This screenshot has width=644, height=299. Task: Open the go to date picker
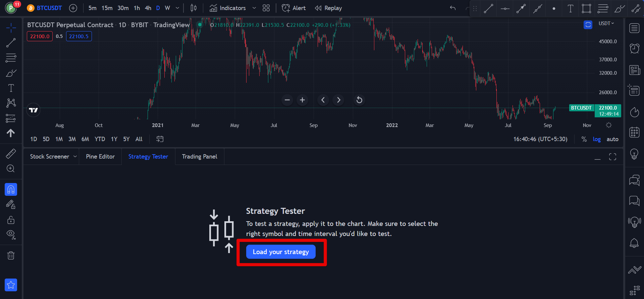click(x=160, y=139)
